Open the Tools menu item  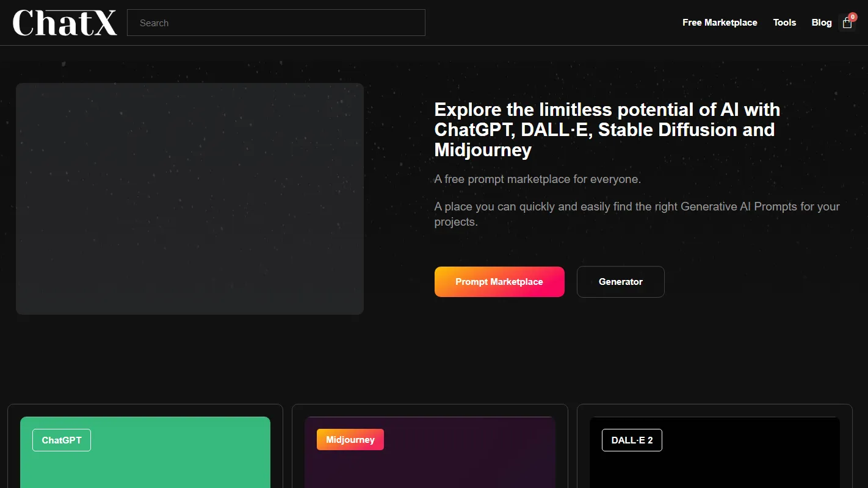point(784,23)
